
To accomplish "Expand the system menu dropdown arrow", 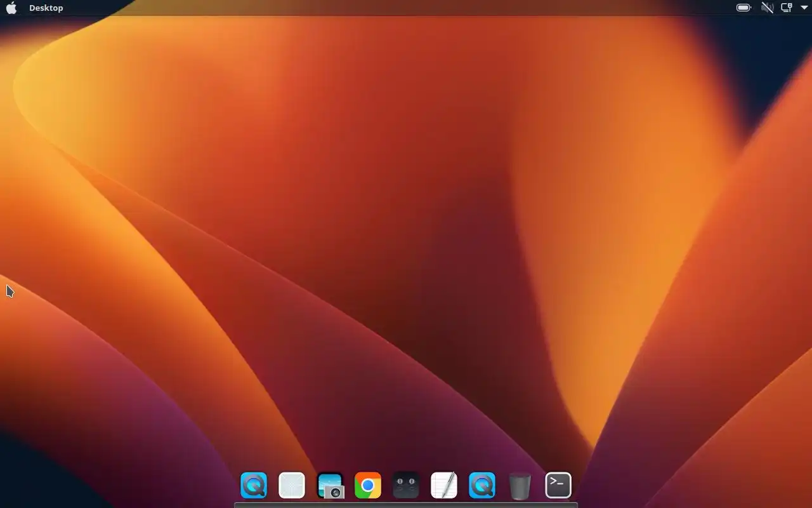I will [804, 8].
